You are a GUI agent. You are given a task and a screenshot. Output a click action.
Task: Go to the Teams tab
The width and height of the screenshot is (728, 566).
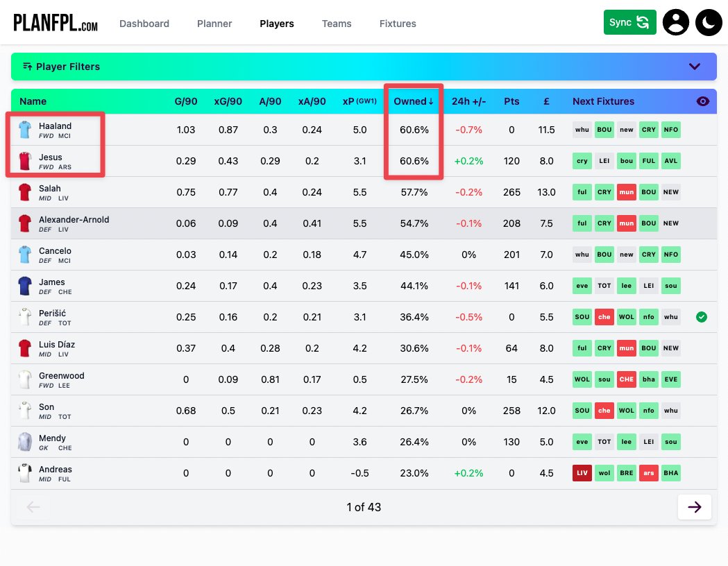337,24
